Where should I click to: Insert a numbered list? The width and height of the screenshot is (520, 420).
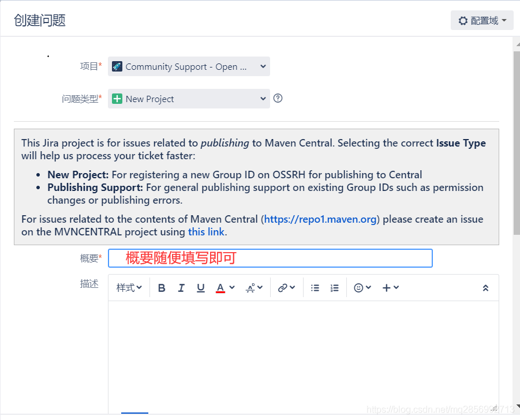[x=335, y=288]
